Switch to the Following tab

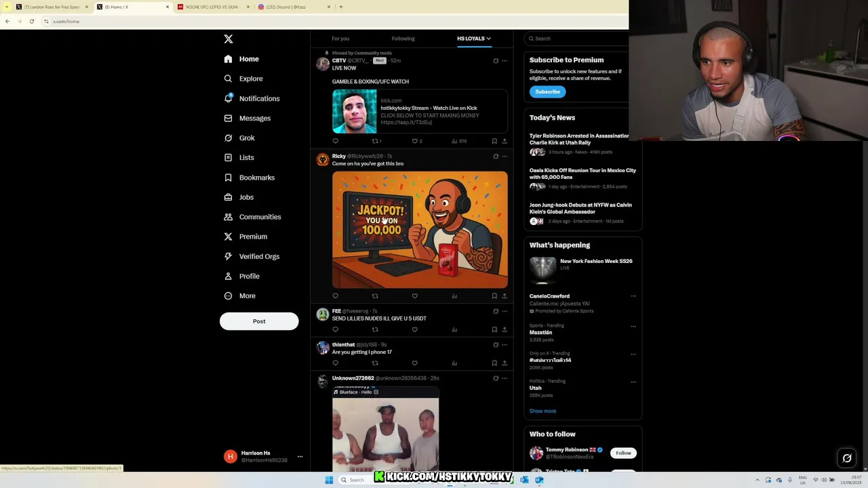point(403,39)
